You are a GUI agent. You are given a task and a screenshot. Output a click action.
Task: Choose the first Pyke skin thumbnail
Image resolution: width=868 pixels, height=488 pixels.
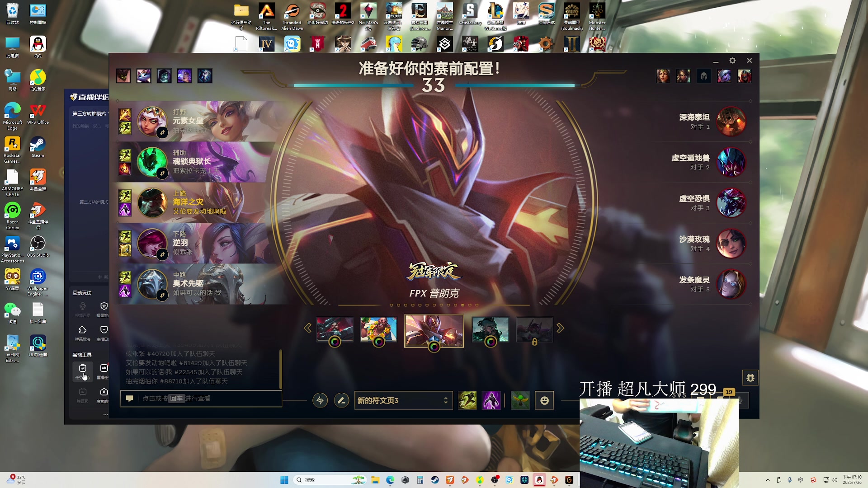click(335, 329)
